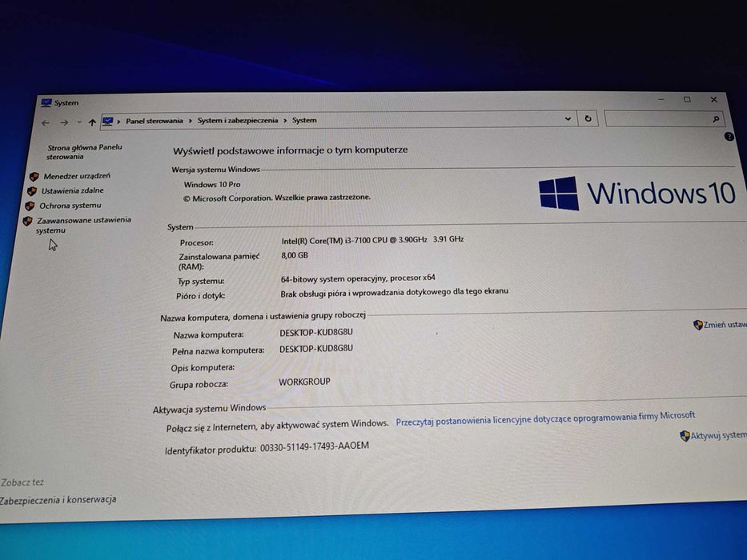Open Zaawansowane ustawienia systemu

[83, 225]
